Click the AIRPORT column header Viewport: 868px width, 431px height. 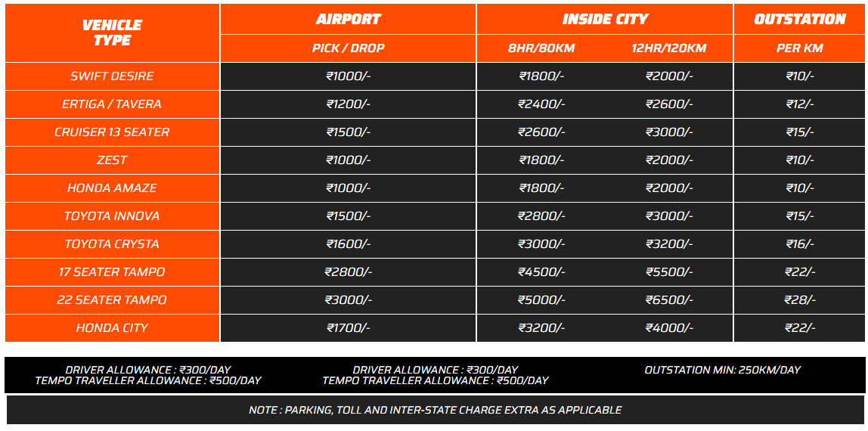tap(349, 19)
